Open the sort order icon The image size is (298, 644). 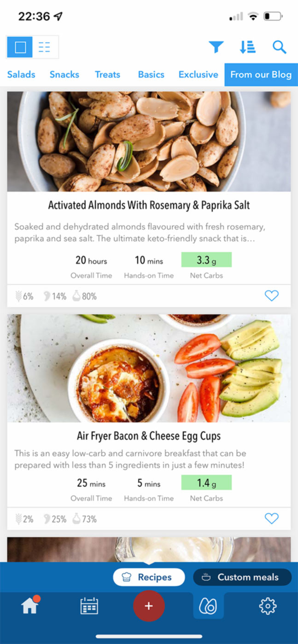248,47
